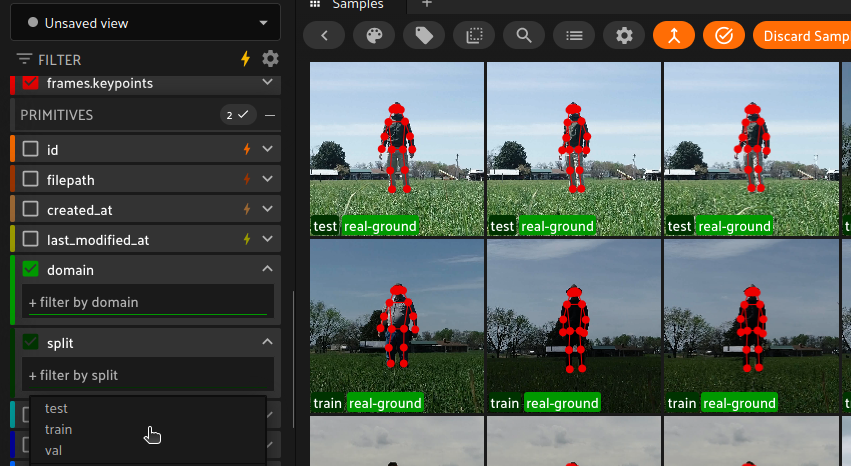Uncheck the split field checkbox
Viewport: 851px width, 466px height.
pos(30,342)
